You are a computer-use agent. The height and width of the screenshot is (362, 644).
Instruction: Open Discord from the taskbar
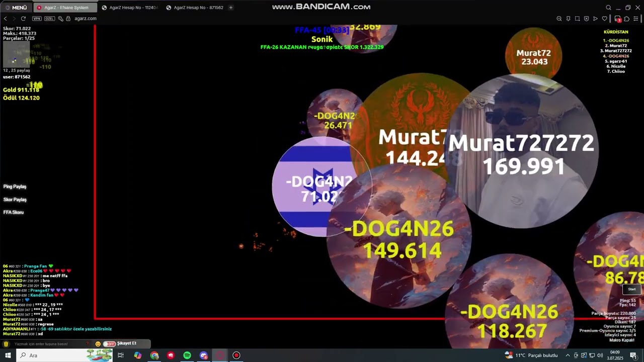click(203, 355)
